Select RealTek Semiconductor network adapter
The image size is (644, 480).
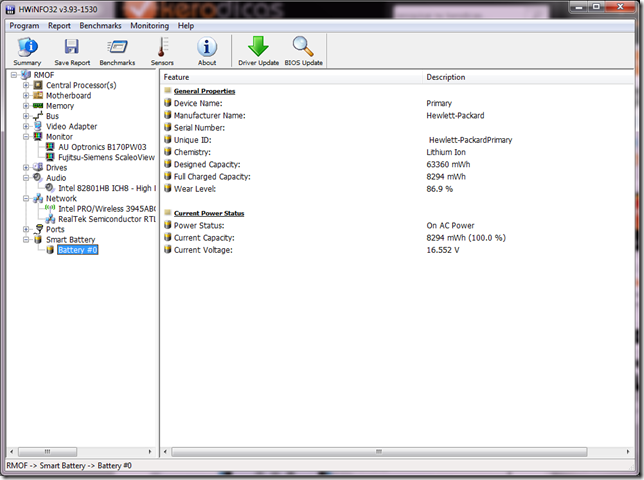[107, 219]
